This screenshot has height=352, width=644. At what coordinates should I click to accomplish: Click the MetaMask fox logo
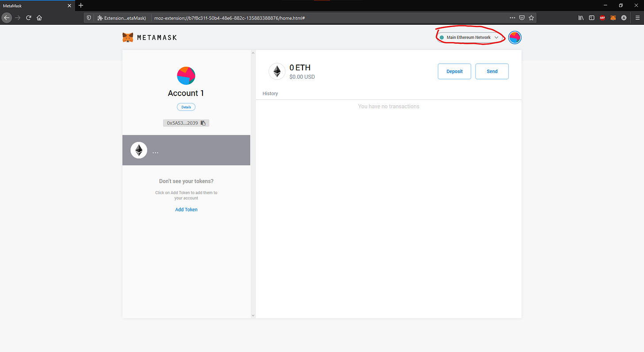(128, 38)
